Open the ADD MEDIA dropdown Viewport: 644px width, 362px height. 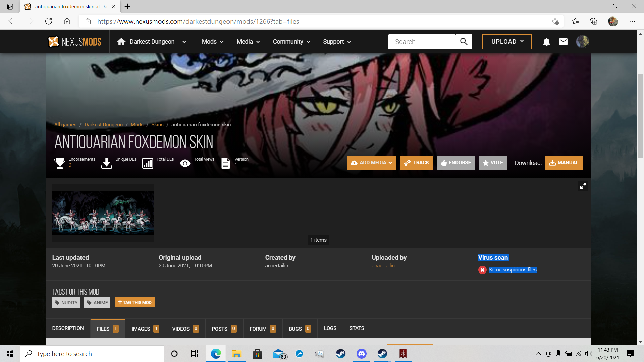[x=371, y=163]
